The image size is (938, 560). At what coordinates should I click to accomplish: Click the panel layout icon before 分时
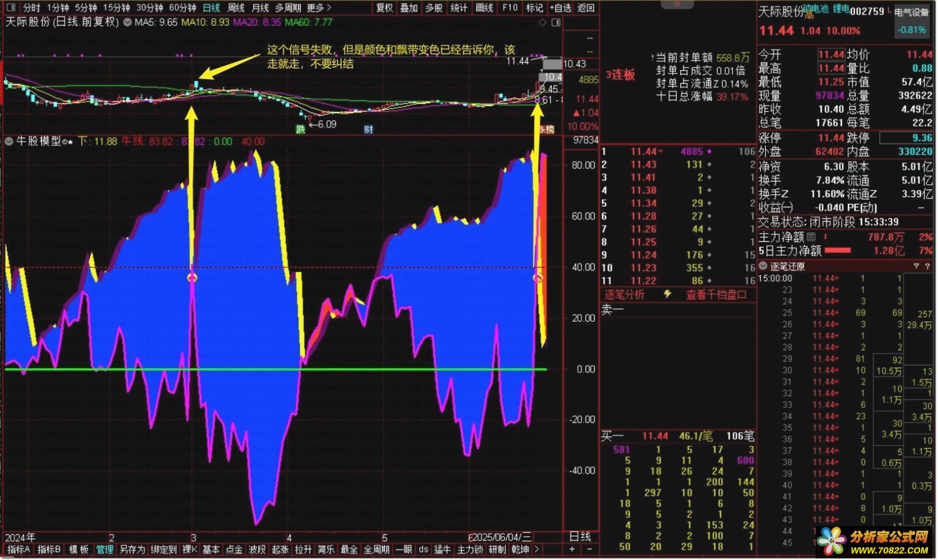point(10,8)
